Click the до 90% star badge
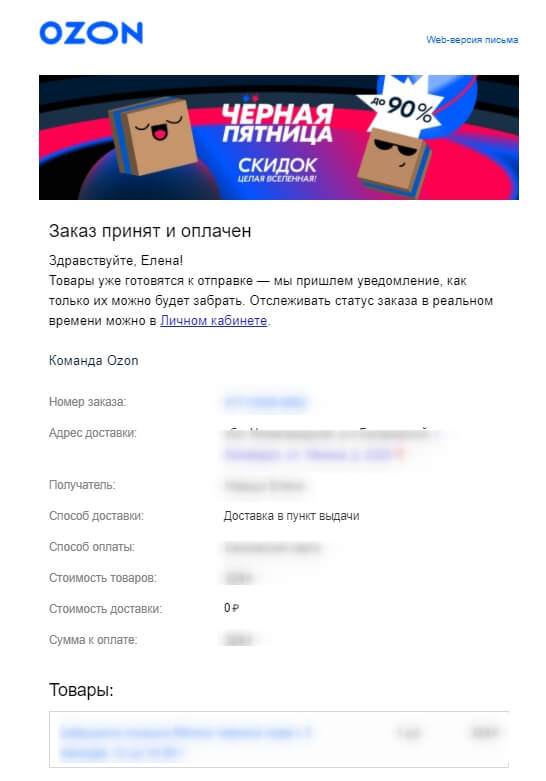 click(404, 108)
